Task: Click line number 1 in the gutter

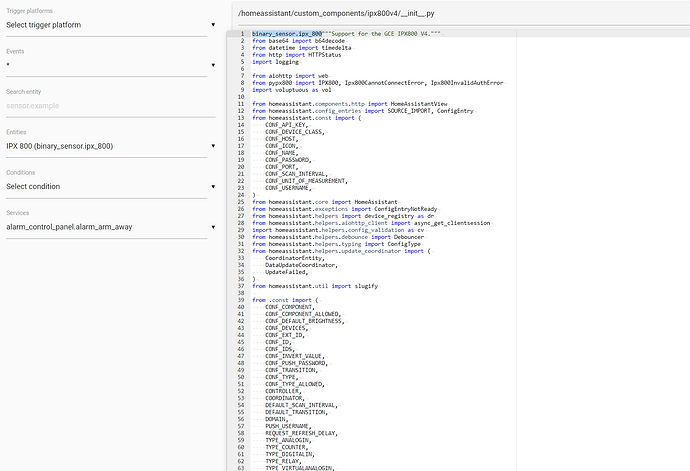Action: coord(242,33)
